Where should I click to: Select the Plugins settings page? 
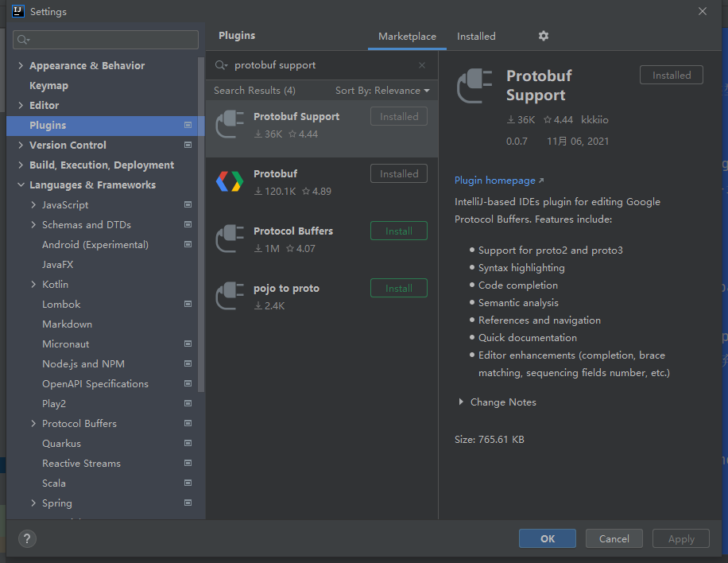(x=106, y=125)
